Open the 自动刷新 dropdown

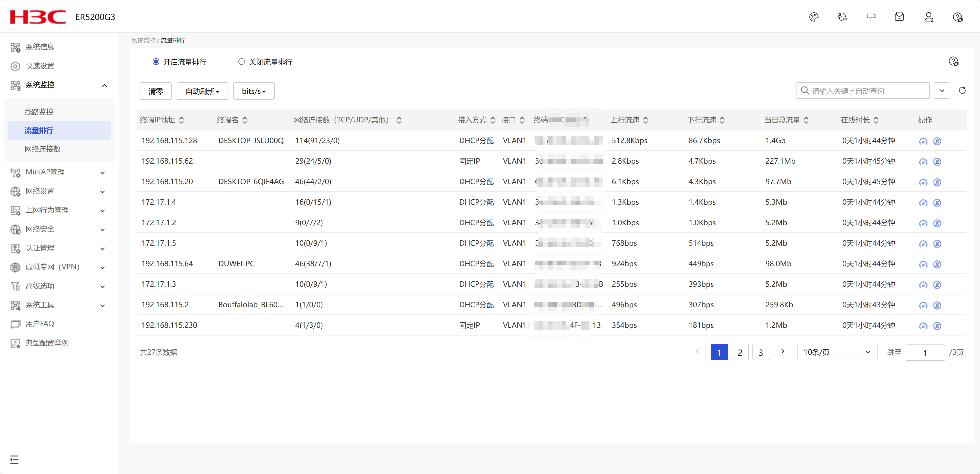pyautogui.click(x=202, y=91)
